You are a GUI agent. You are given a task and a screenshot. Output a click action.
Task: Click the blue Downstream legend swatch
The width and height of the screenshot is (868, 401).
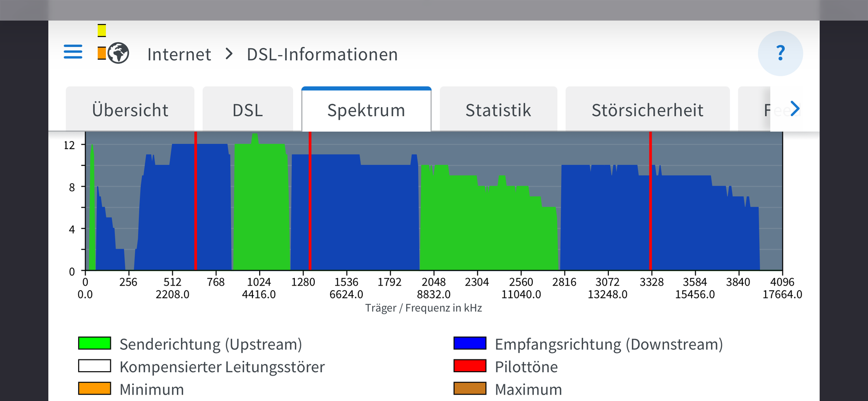[x=470, y=343]
